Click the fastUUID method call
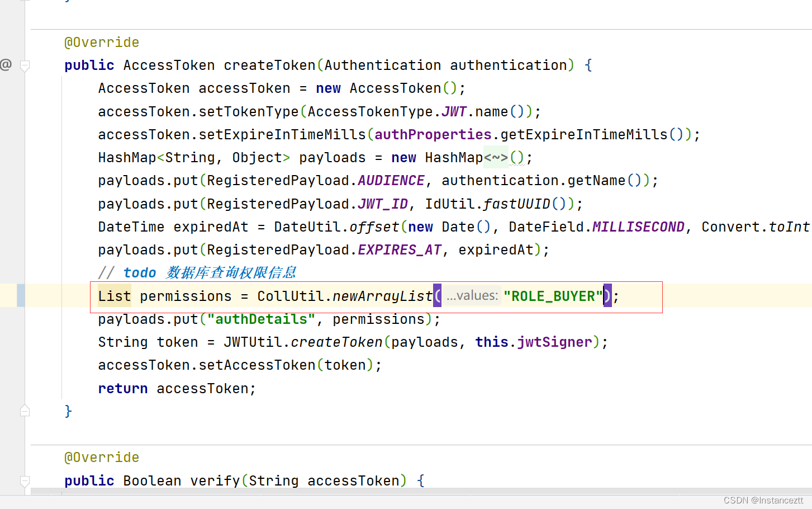Viewport: 812px width, 509px height. tap(517, 204)
